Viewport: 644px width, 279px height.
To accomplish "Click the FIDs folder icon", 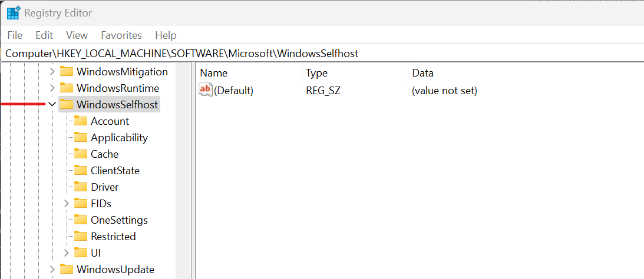I will coord(81,203).
